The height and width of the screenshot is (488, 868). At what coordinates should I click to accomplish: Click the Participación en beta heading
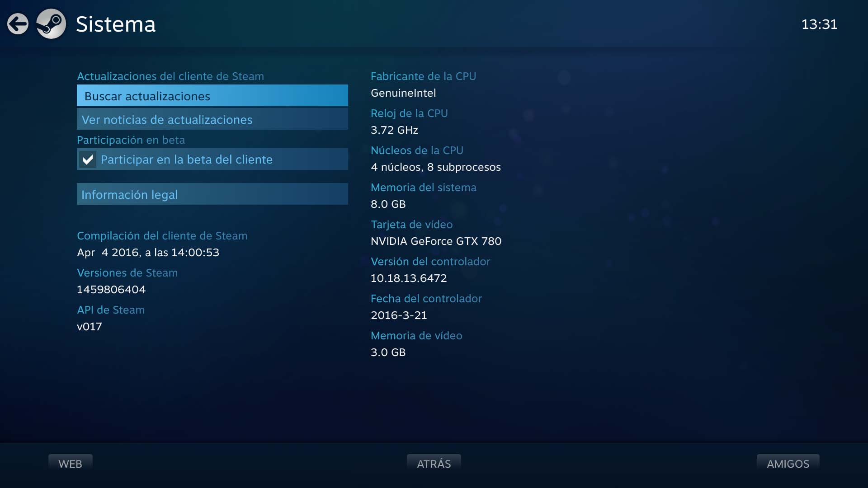pyautogui.click(x=131, y=140)
